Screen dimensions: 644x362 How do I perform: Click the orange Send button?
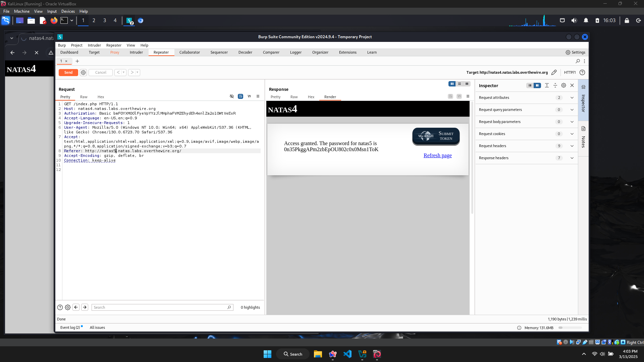pos(68,72)
